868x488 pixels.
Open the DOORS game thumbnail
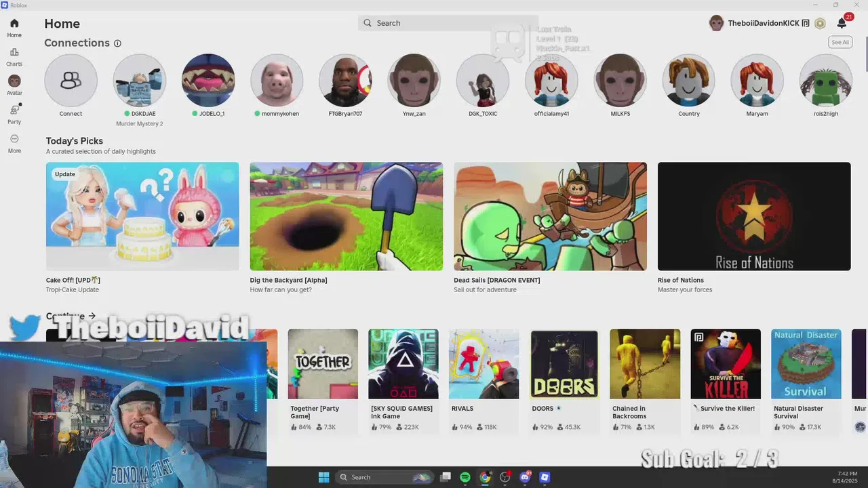[x=564, y=364]
